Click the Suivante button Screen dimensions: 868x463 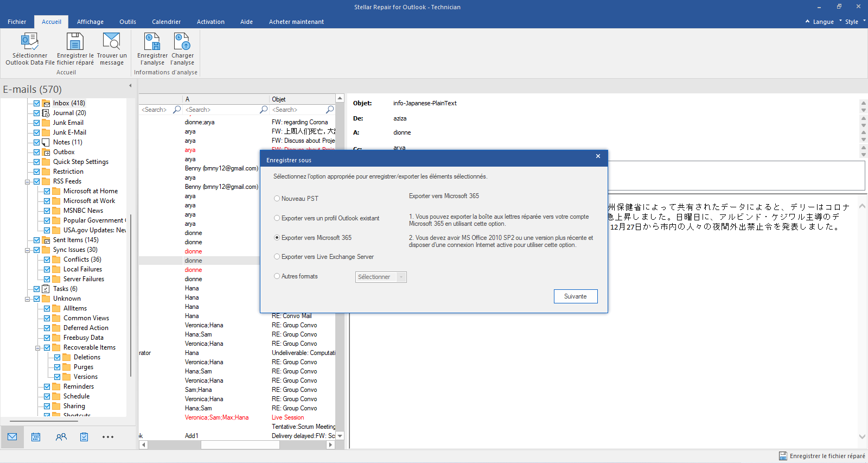click(576, 296)
